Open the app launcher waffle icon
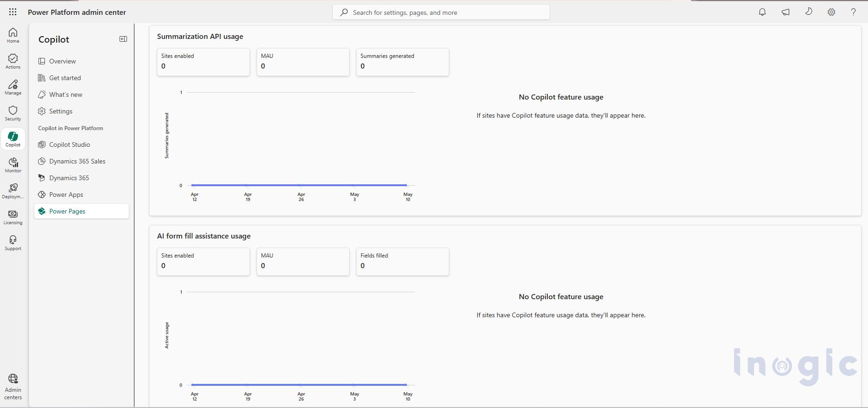 coord(13,12)
